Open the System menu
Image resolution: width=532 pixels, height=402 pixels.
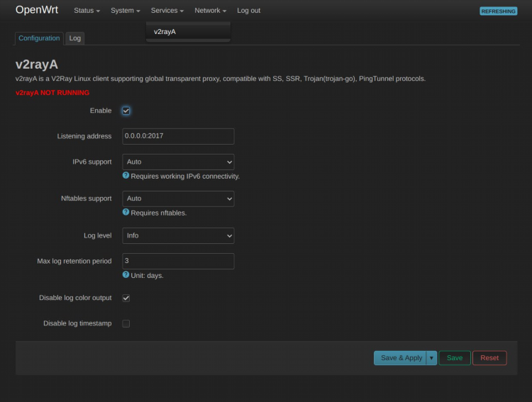pos(125,11)
